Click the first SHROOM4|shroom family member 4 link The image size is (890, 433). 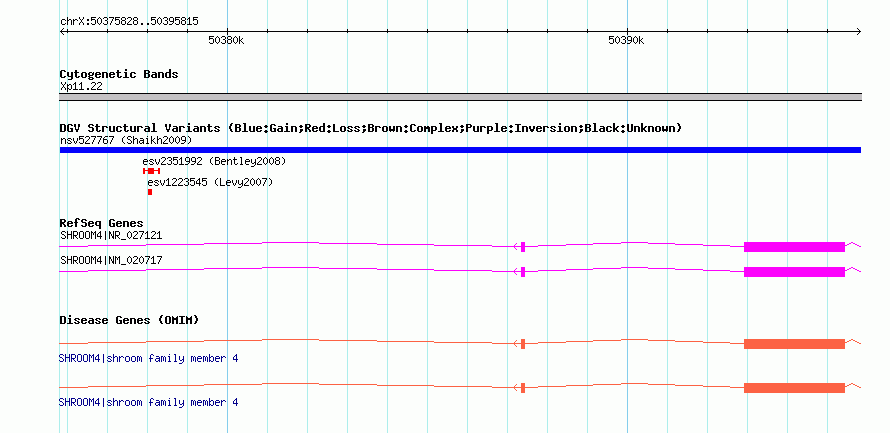pyautogui.click(x=148, y=359)
